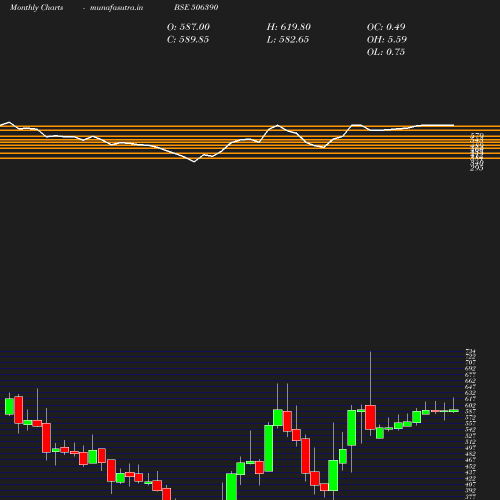Click the 437 price axis label
Image resolution: width=500 pixels, height=500 pixels.
pyautogui.click(x=470, y=472)
